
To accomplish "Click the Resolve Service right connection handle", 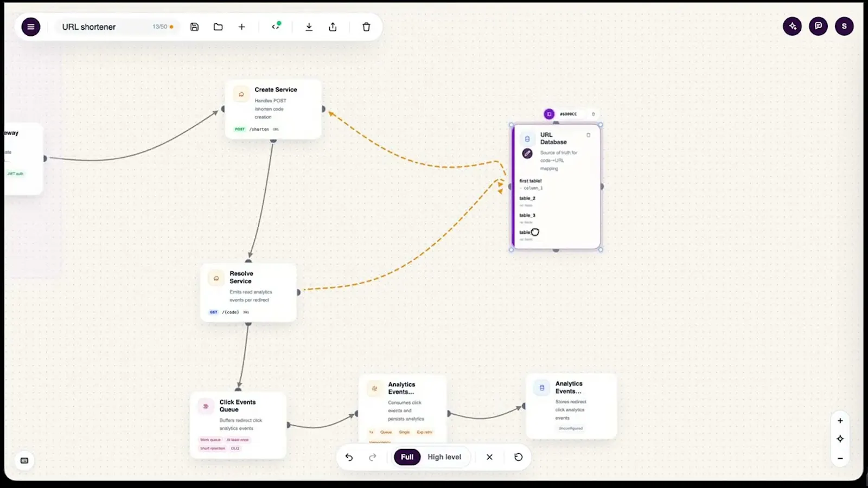I will click(298, 292).
